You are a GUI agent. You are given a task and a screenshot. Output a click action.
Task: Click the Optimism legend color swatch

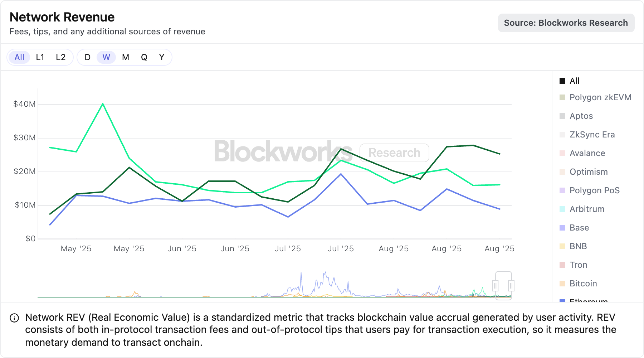click(562, 172)
